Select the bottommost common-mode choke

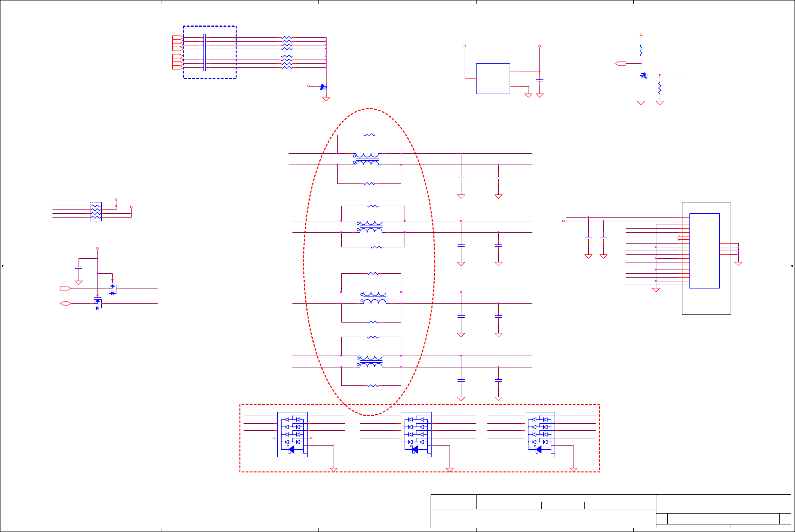coord(370,361)
